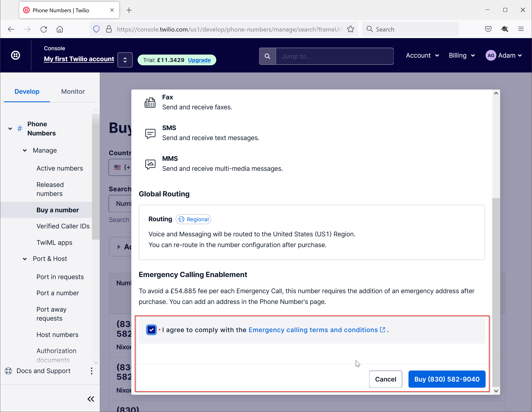Screen dimensions: 532x412
Task: Collapse the Manage tree section
Action: pos(25,151)
